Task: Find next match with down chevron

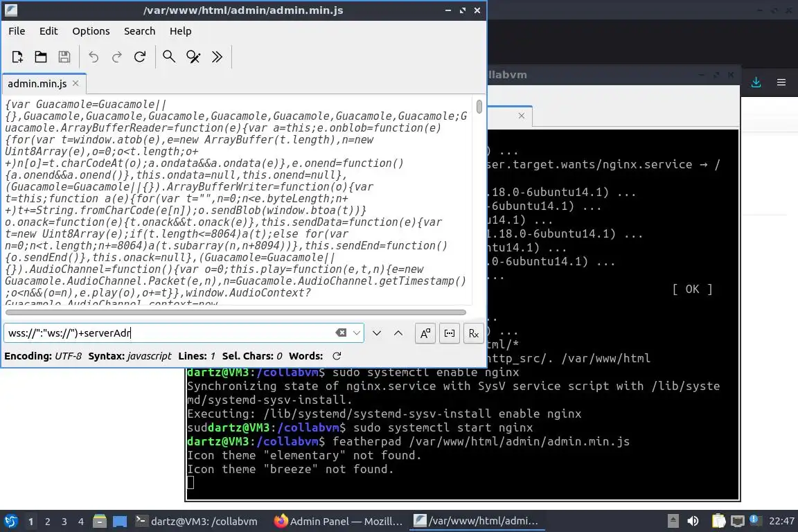Action: coord(377,333)
